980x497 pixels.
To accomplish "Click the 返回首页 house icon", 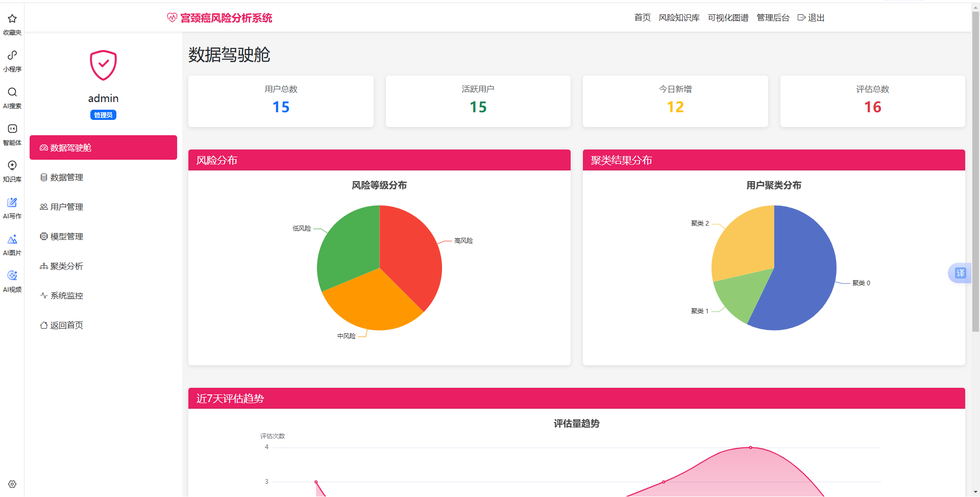I will pos(44,325).
